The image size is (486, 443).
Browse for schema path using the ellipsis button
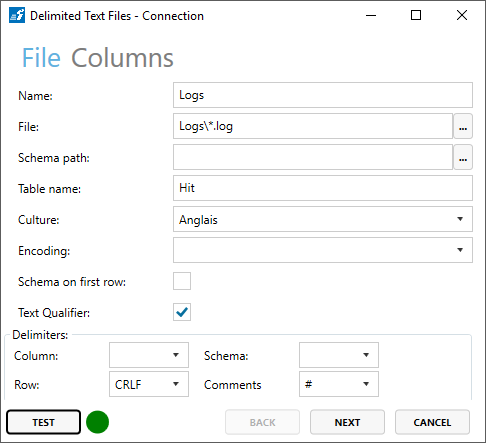point(463,157)
